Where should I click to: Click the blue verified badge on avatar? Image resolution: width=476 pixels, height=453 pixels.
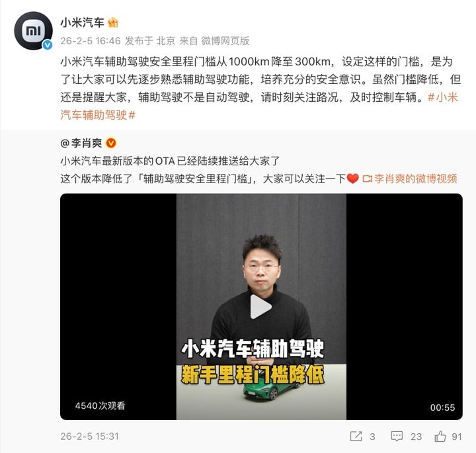48,45
